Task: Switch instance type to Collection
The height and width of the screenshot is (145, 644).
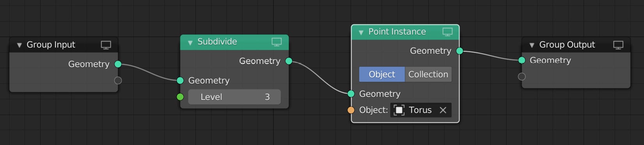Action: tap(428, 74)
